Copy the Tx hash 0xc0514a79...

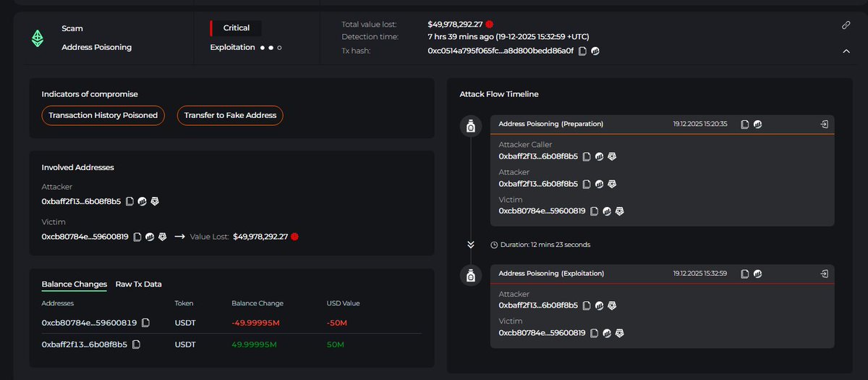point(582,51)
